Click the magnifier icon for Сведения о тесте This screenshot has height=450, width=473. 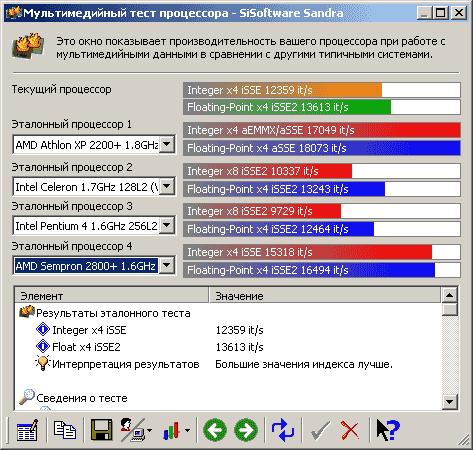pyautogui.click(x=27, y=397)
